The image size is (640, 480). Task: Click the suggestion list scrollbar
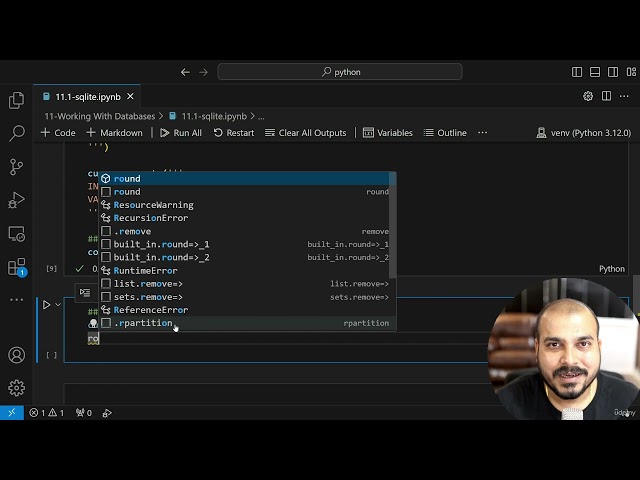pos(393,225)
